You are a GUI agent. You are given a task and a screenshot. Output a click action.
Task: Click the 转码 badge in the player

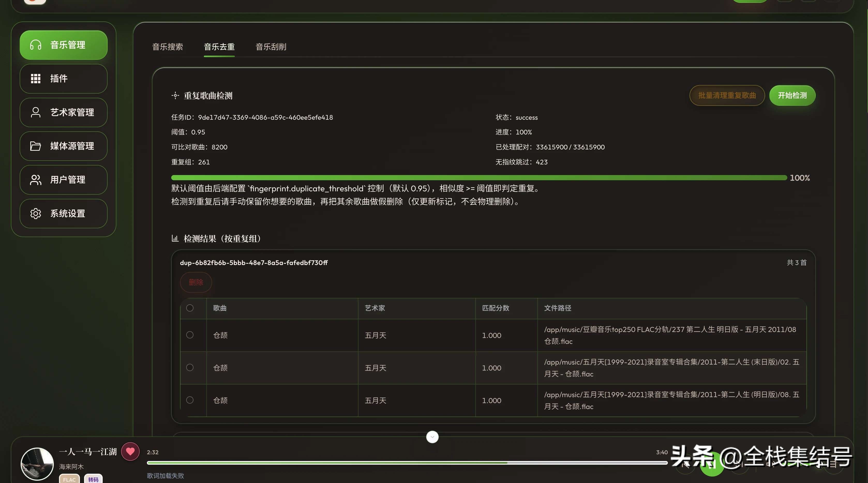point(93,479)
